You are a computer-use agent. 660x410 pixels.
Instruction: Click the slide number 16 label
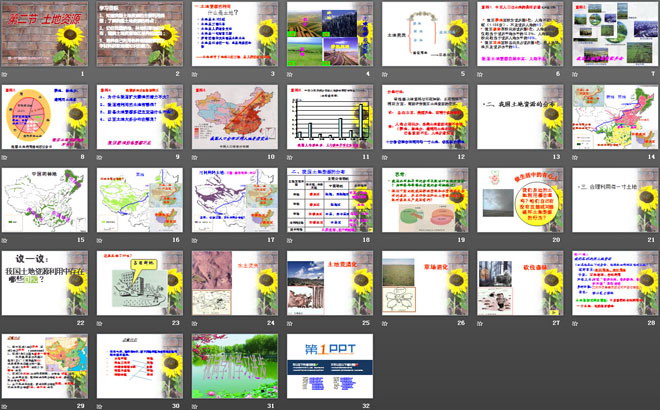(x=176, y=241)
